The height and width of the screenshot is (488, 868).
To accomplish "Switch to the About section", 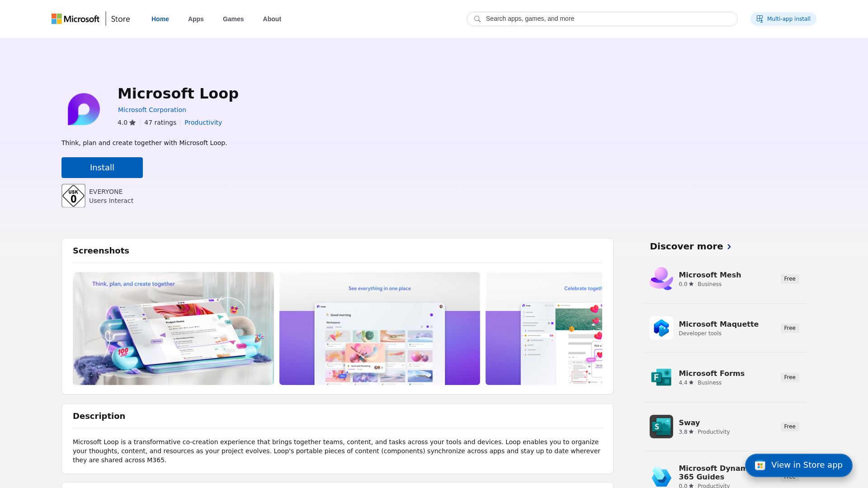I will [272, 19].
